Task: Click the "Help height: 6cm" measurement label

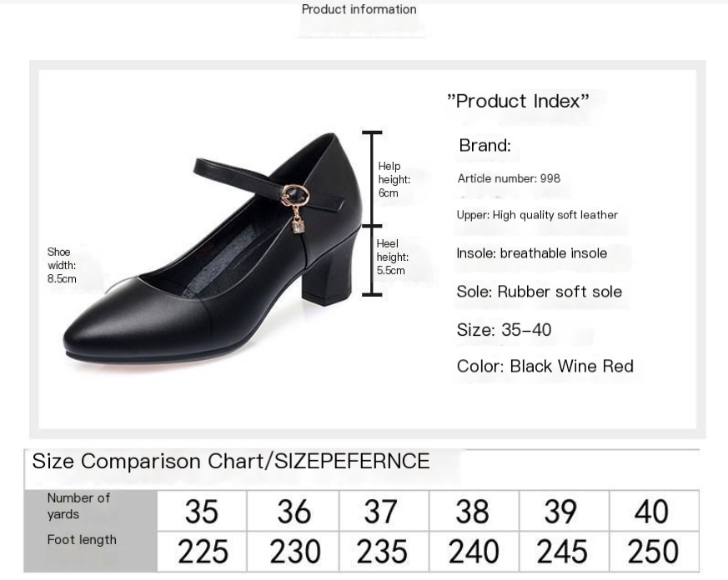Action: [x=394, y=179]
